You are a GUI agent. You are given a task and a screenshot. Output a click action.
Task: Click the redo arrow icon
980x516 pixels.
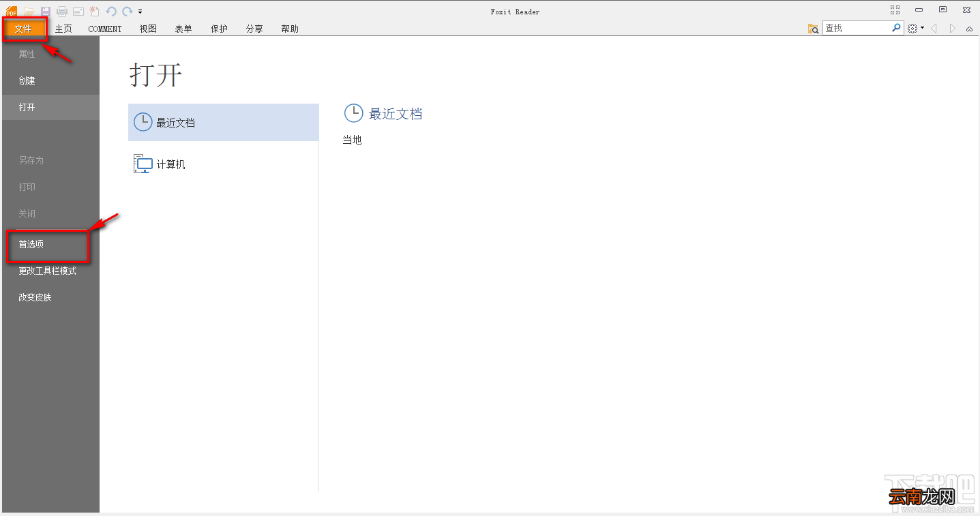[127, 11]
